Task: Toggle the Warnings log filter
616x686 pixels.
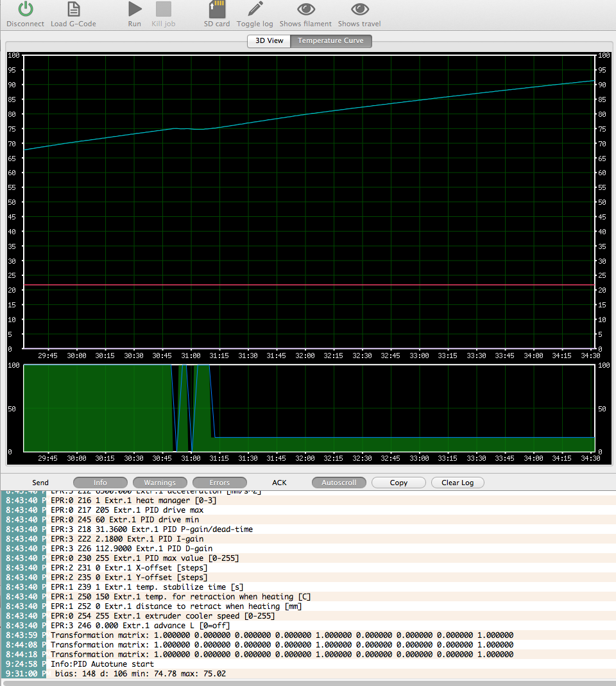Action: [160, 483]
